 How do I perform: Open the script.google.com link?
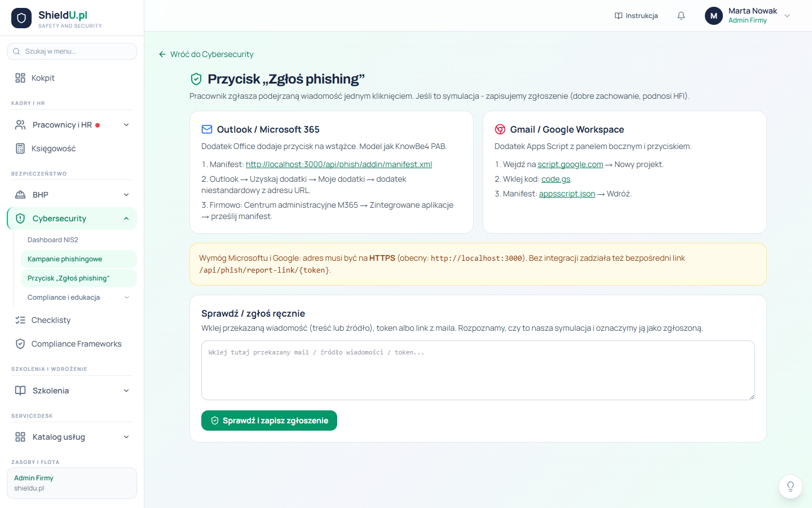tap(570, 164)
